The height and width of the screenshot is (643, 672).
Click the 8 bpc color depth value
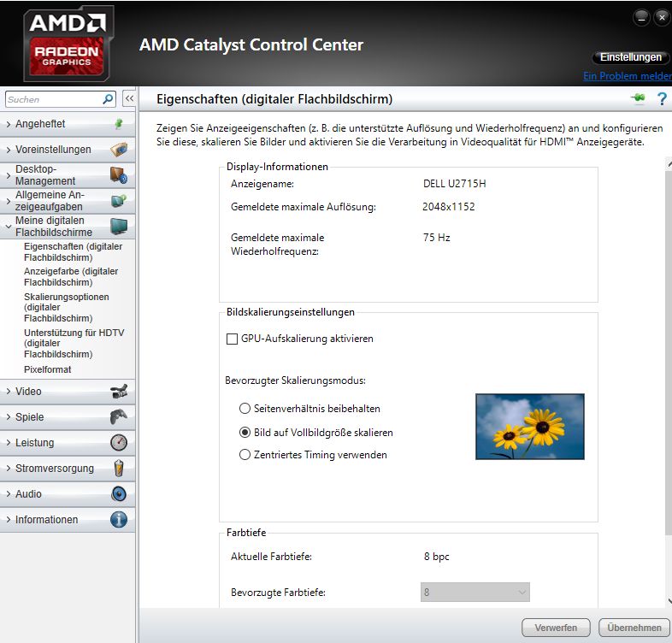click(436, 557)
